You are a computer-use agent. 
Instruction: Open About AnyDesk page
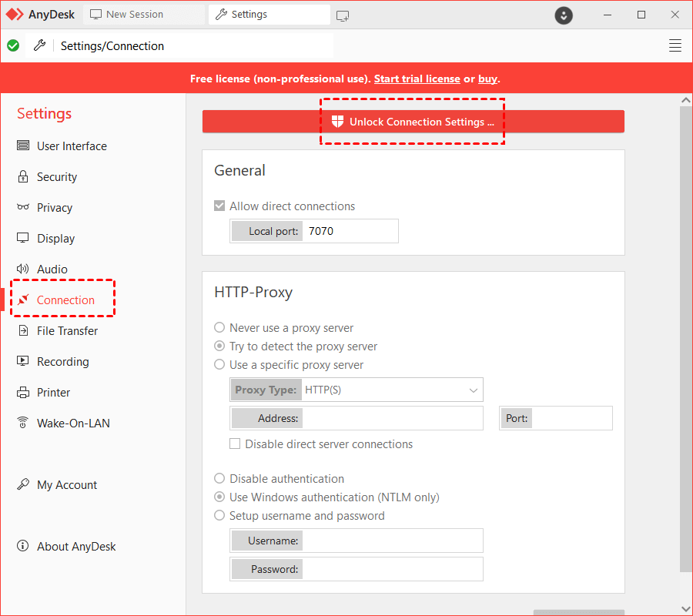pyautogui.click(x=76, y=546)
